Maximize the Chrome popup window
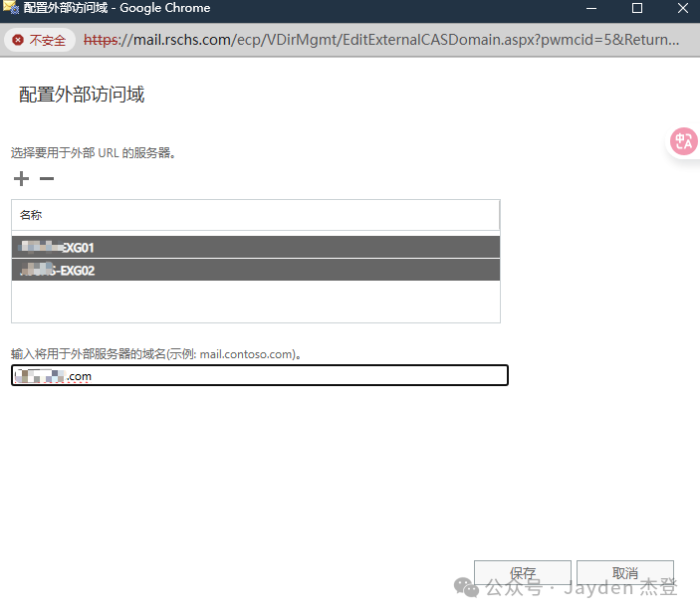Viewport: 700px width, 615px height. pos(637,8)
